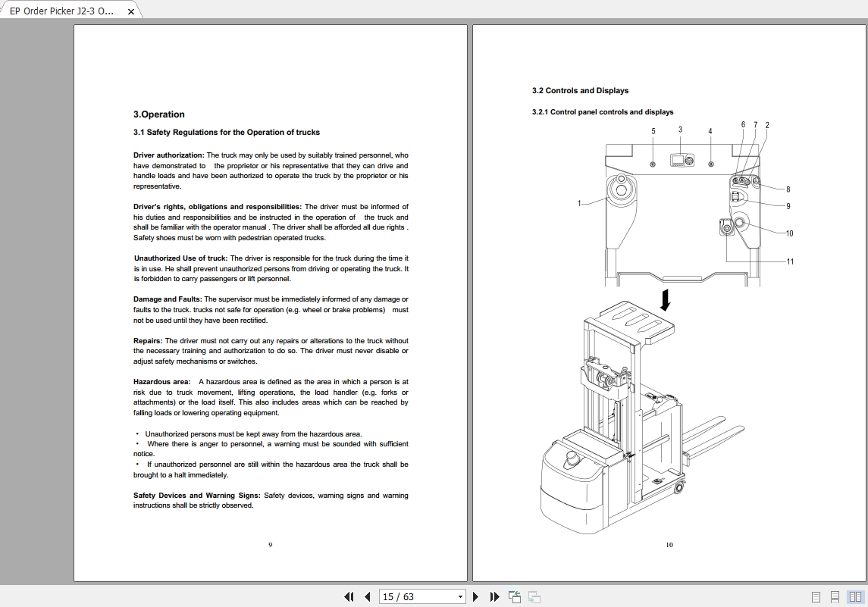Close the EP Order Picker document tab
This screenshot has height=607, width=868.
[130, 11]
